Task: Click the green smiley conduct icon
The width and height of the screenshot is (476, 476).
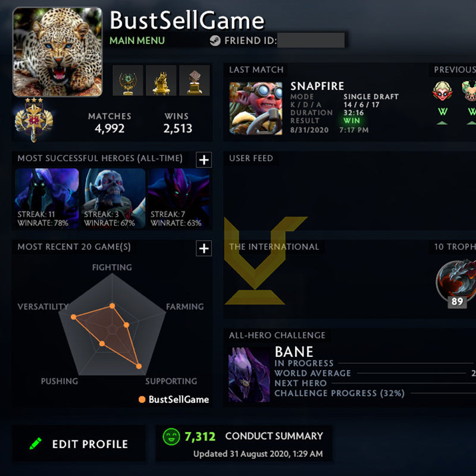Action: (x=171, y=437)
